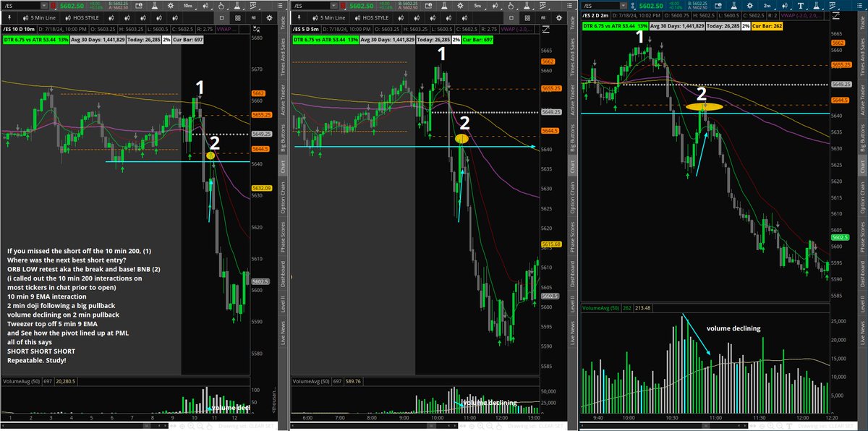Open list menu icon in right chart

[859, 5]
